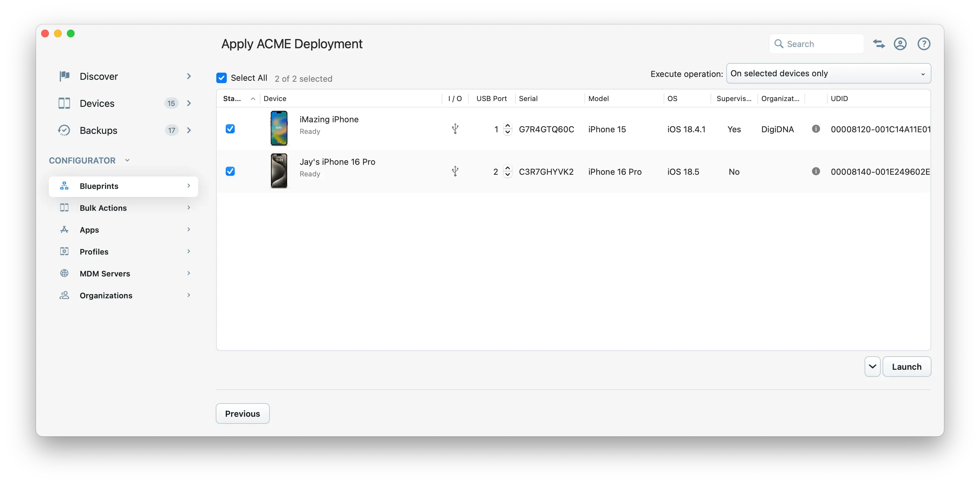Open the Organizations section

(x=105, y=295)
